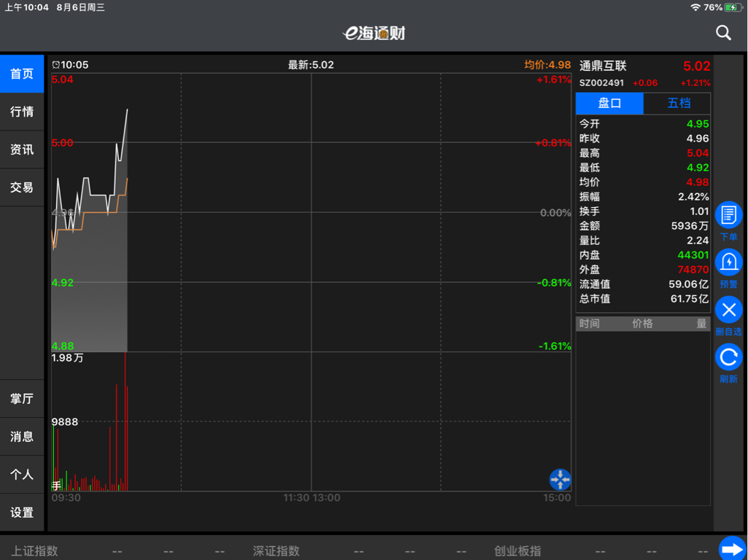Tap the 内盘 44301 row
The height and width of the screenshot is (560, 748).
(x=644, y=255)
